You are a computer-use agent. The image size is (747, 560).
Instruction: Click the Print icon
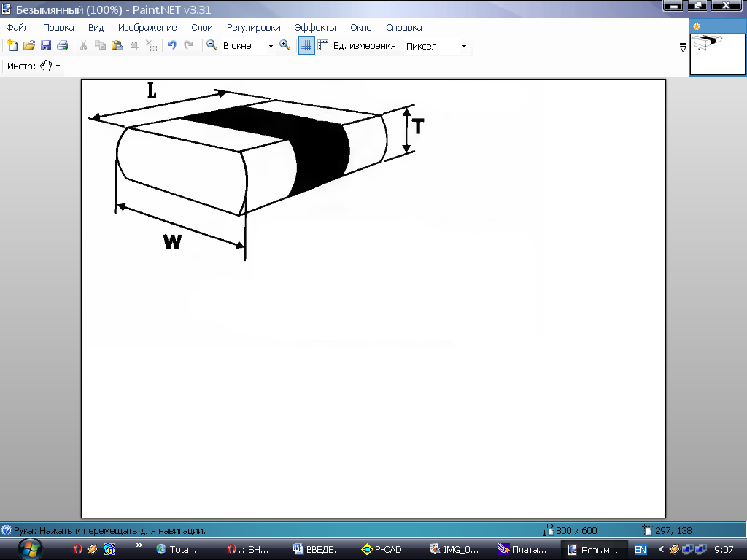pos(63,46)
